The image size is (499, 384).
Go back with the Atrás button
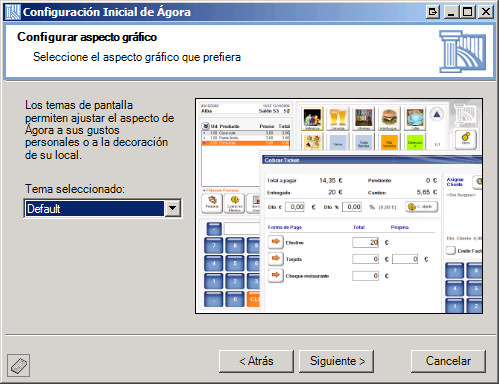click(256, 361)
